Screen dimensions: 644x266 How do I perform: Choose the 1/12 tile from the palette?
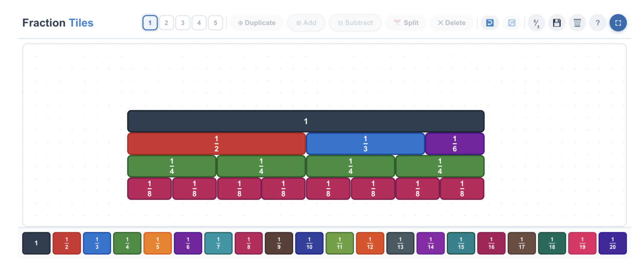click(x=370, y=243)
